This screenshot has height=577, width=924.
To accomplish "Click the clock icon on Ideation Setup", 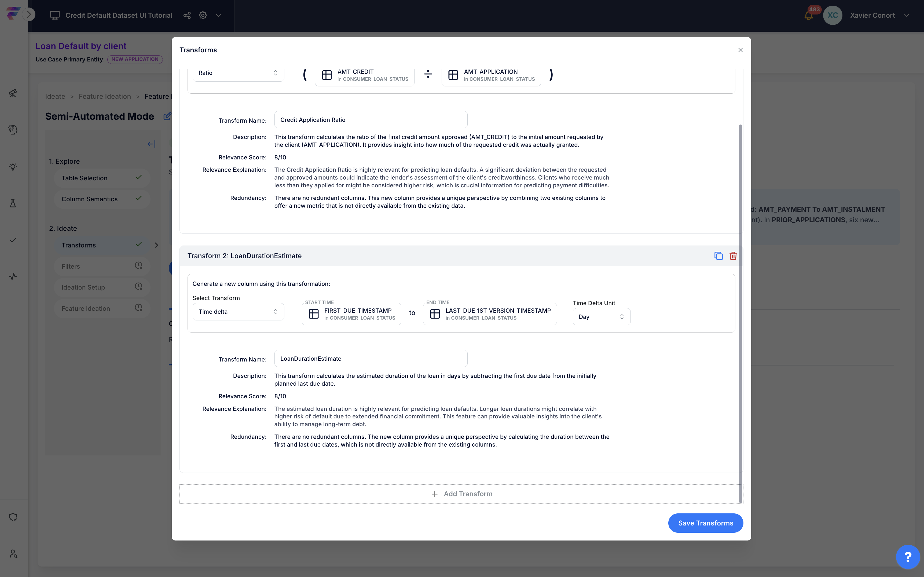I will [x=138, y=287].
